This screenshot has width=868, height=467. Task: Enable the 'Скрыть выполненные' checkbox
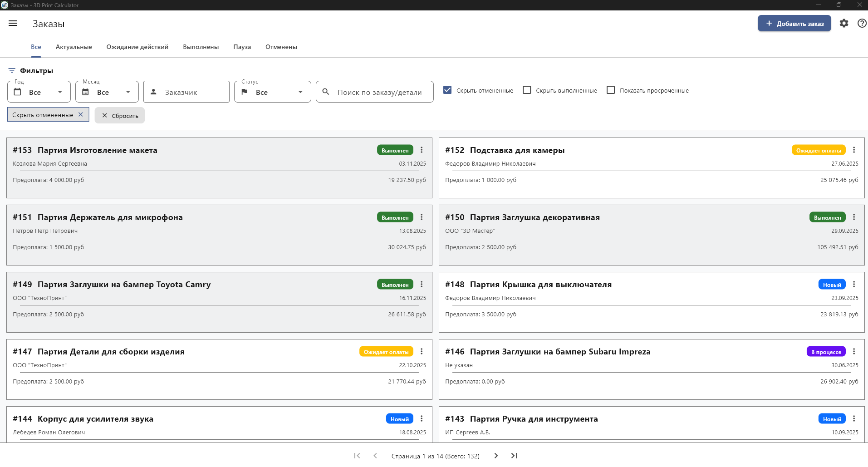pos(527,90)
